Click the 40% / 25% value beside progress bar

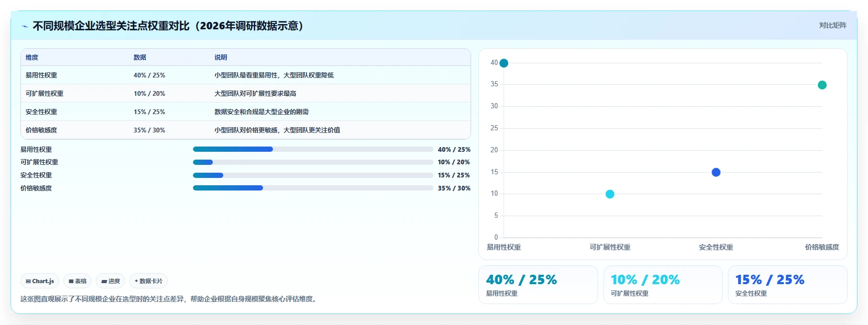click(x=454, y=150)
